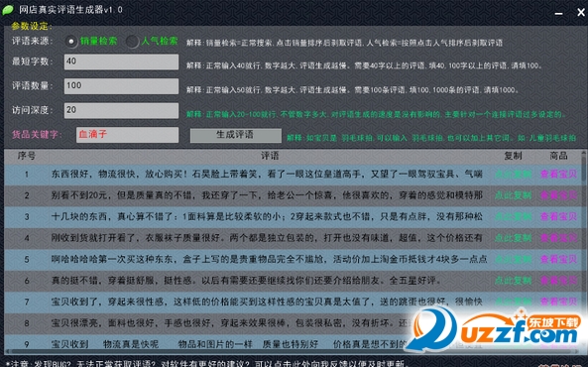The height and width of the screenshot is (367, 588).
Task: Click row number 8 cell
Action: (26, 323)
